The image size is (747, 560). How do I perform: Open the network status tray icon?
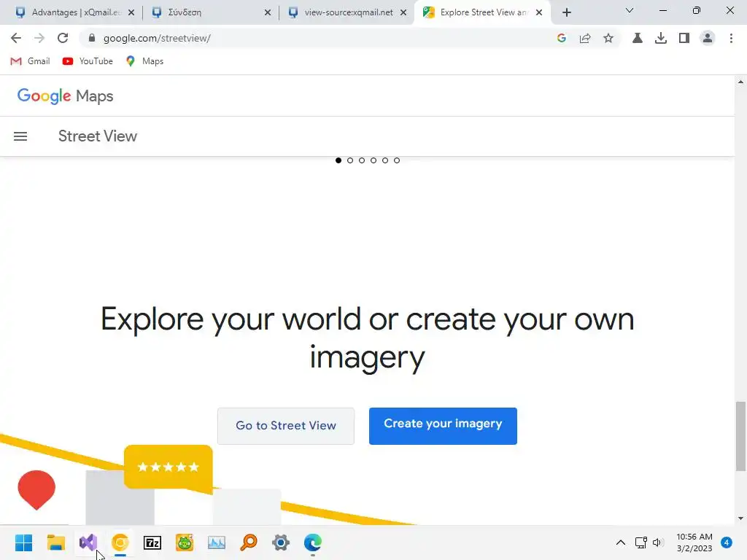[x=640, y=542]
